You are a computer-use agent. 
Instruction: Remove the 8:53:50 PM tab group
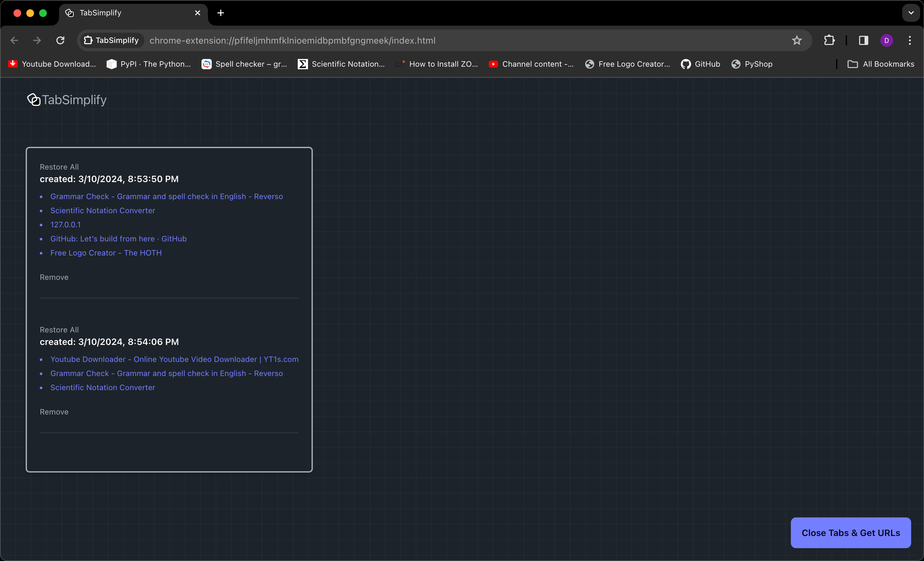[54, 277]
